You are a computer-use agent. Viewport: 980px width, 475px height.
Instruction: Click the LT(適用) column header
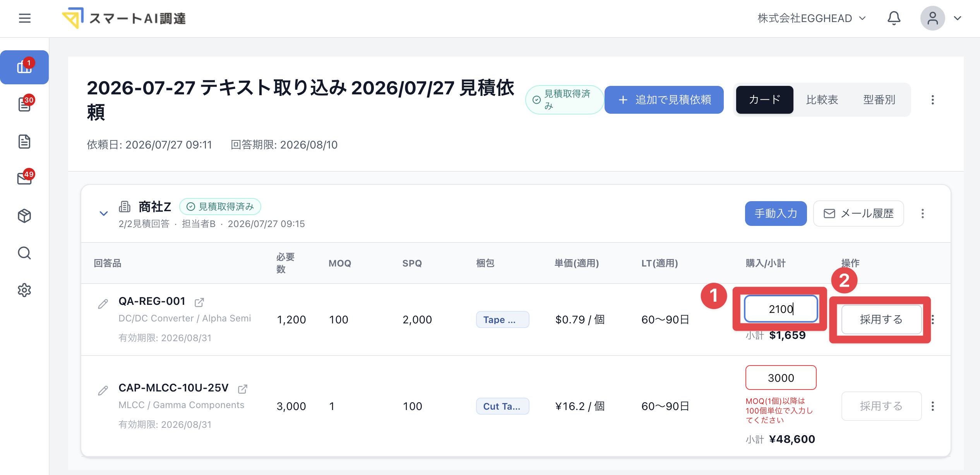(x=660, y=263)
